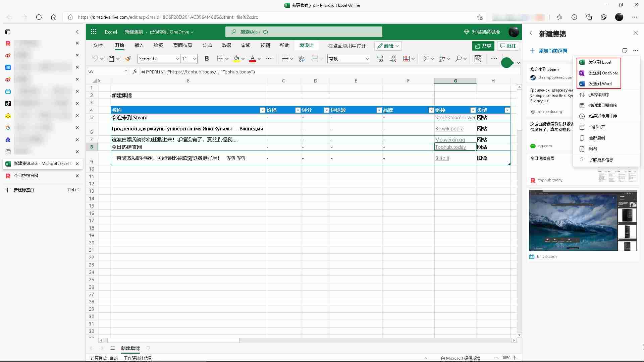The height and width of the screenshot is (362, 644).
Task: Toggle bold formatting
Action: [207, 59]
